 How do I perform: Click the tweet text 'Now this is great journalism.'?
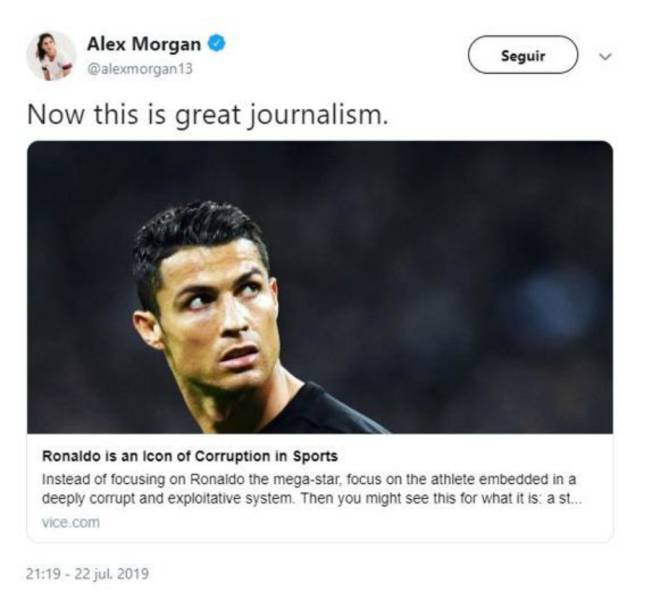(206, 114)
